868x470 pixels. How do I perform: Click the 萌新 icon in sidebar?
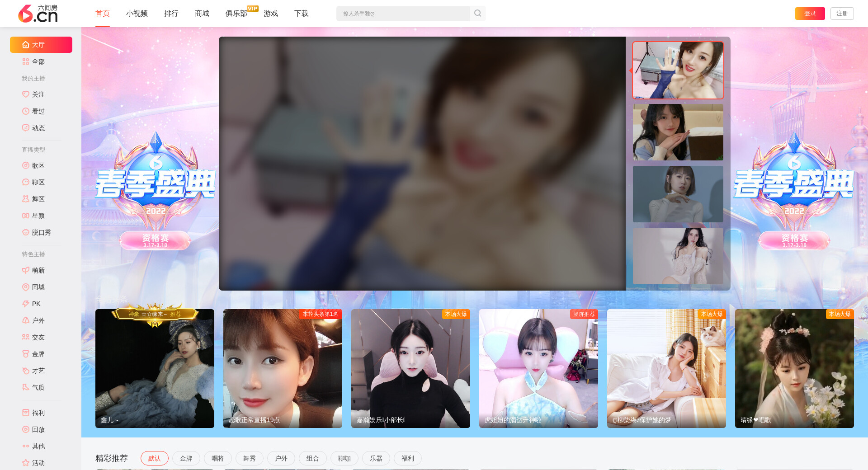point(26,270)
